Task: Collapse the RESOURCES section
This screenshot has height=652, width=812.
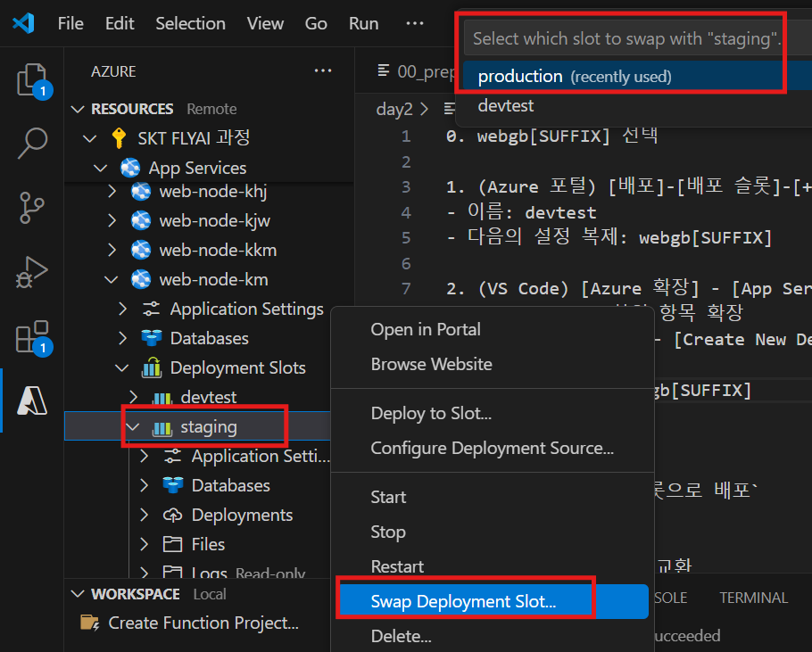Action: pos(78,109)
